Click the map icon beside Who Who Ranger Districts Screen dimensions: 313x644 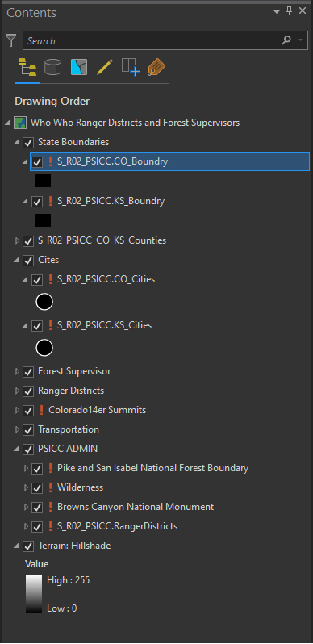(x=19, y=123)
